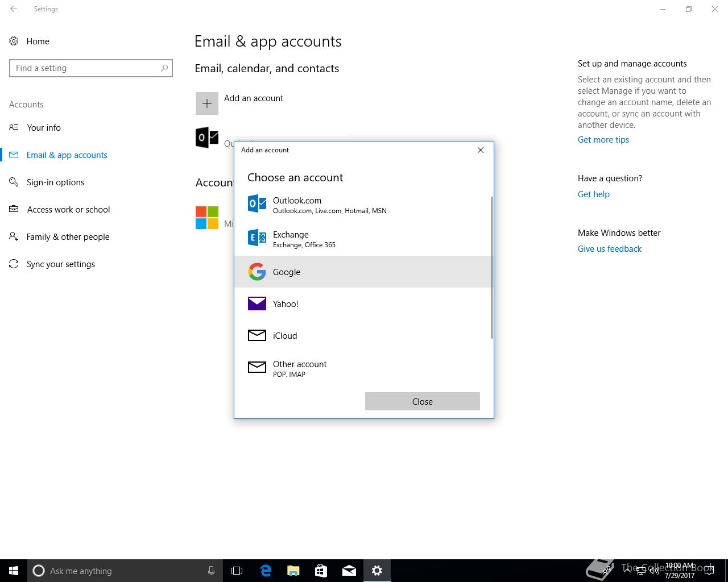This screenshot has height=582, width=728.
Task: Open File Explorer from taskbar
Action: (x=293, y=571)
